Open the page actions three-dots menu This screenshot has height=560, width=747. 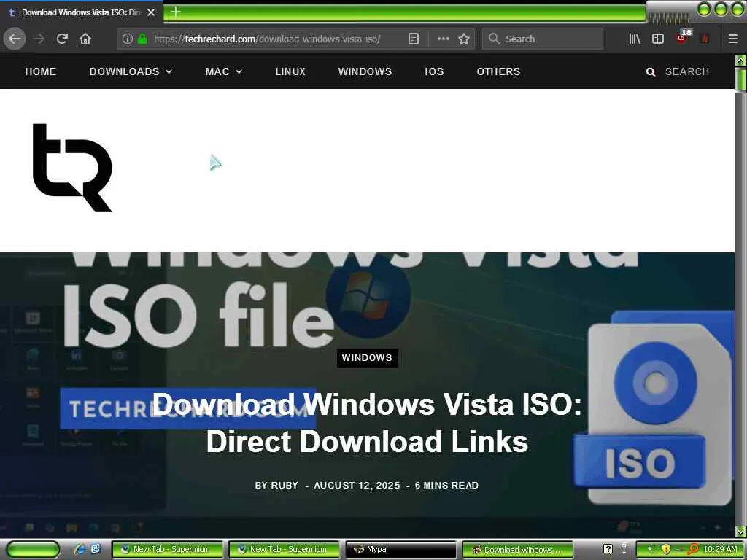(x=443, y=39)
